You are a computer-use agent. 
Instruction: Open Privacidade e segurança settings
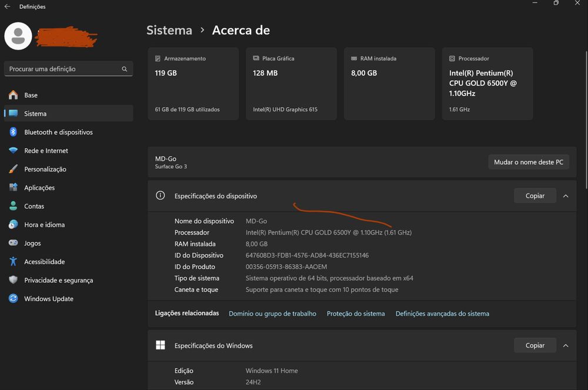pos(69,280)
